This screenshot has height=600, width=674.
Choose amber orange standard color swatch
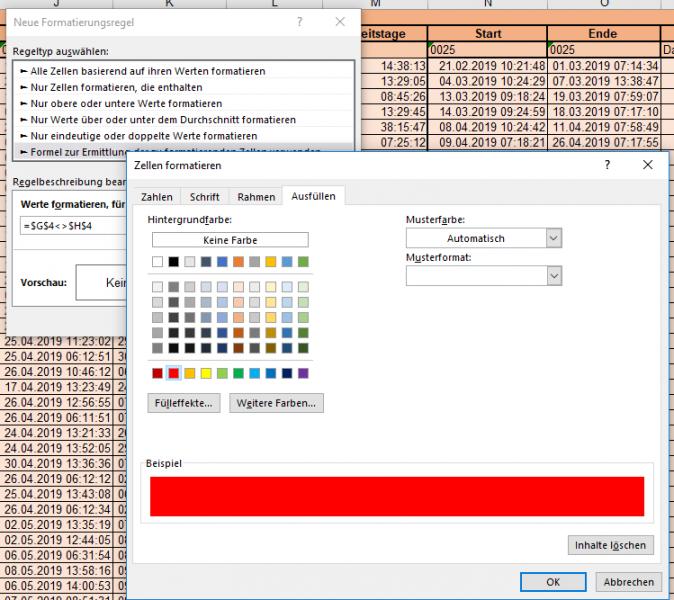[x=190, y=373]
